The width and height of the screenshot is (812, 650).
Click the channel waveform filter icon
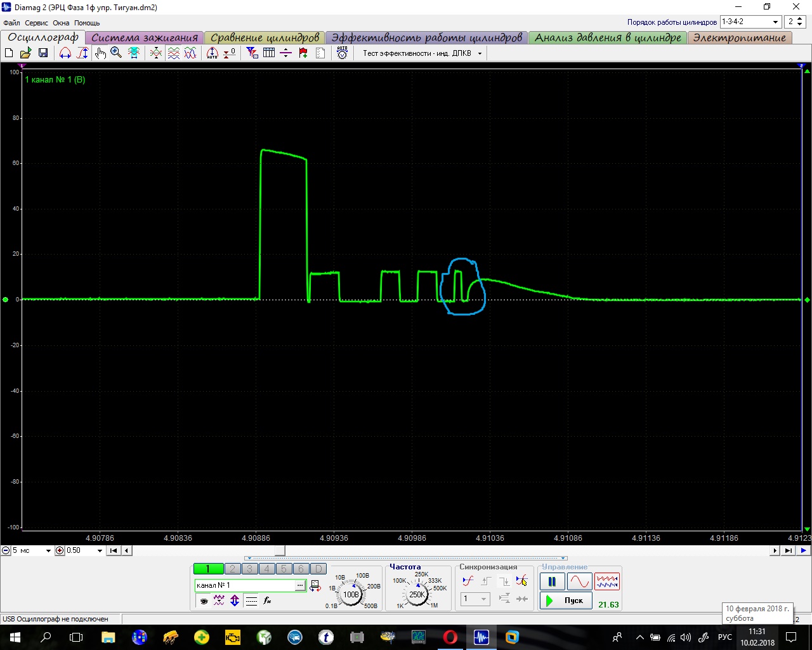click(219, 600)
